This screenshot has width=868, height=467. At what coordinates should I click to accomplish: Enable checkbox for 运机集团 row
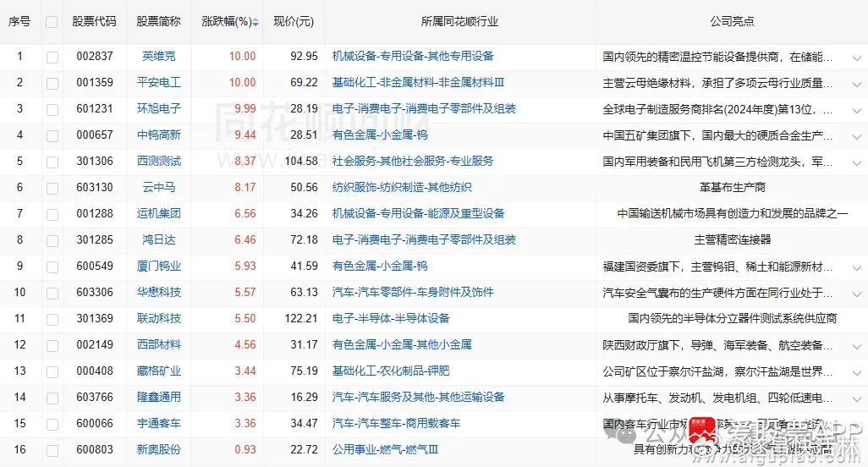tap(52, 214)
